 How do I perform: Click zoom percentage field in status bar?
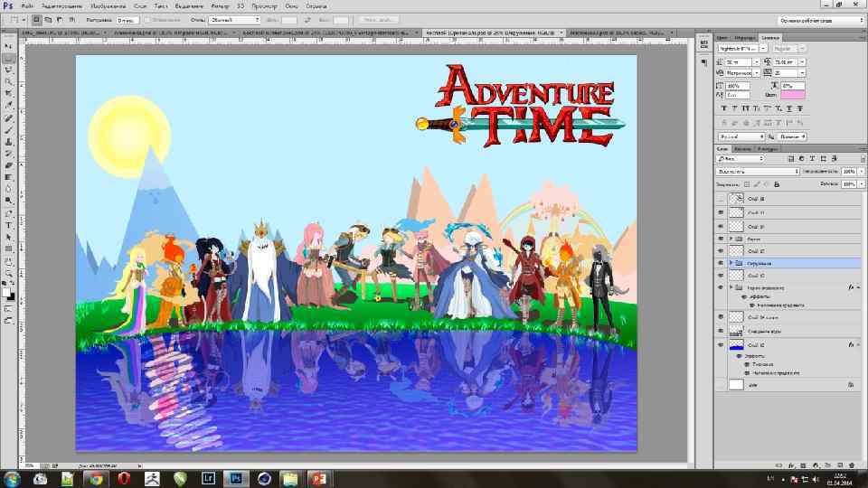pos(31,466)
